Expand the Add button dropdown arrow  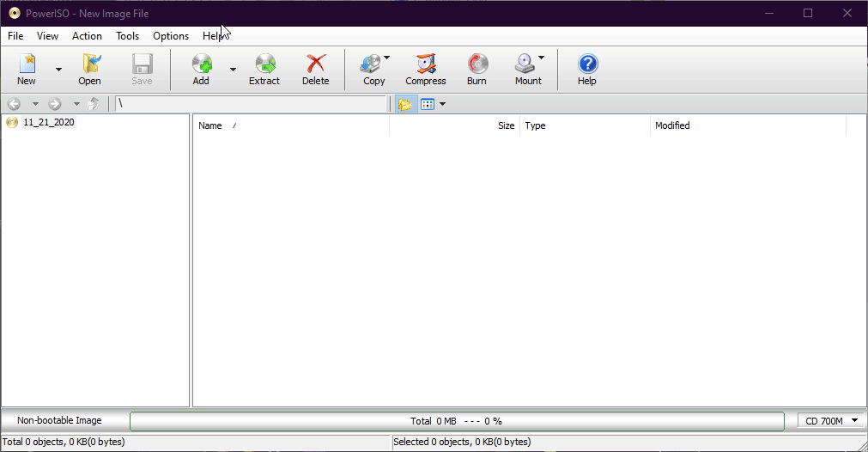[233, 70]
